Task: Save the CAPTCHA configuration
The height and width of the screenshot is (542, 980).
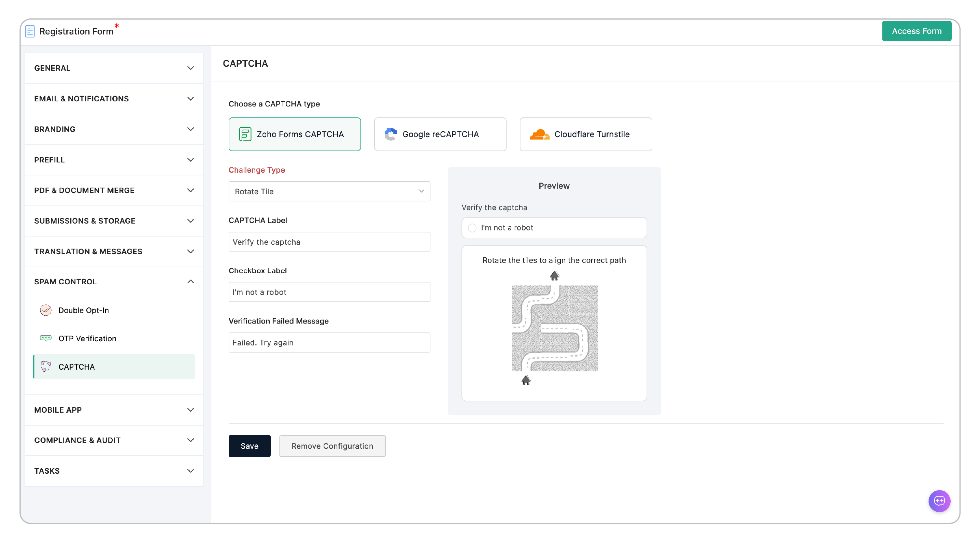Action: [x=250, y=446]
